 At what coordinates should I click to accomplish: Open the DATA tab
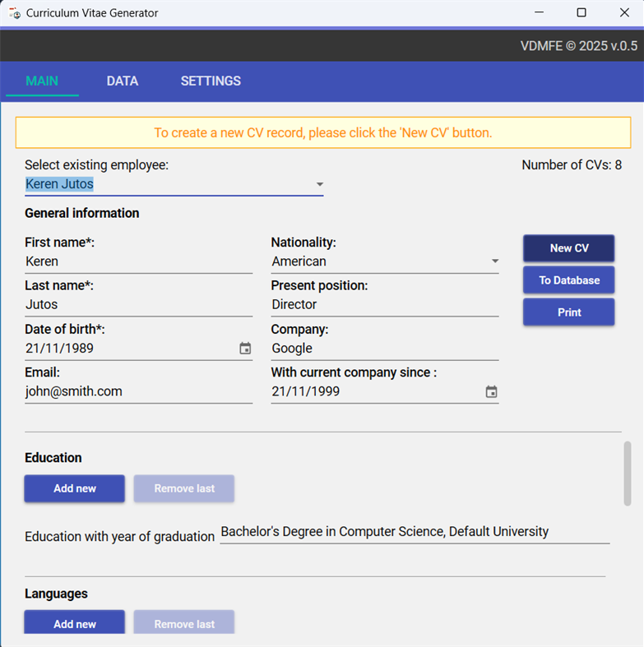tap(123, 81)
